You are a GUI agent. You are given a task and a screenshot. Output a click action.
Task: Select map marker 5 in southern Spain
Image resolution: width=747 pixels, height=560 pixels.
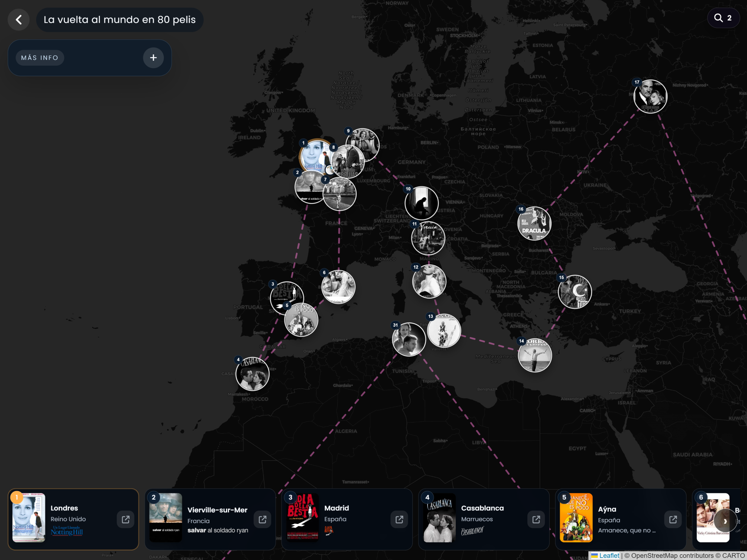[301, 320]
